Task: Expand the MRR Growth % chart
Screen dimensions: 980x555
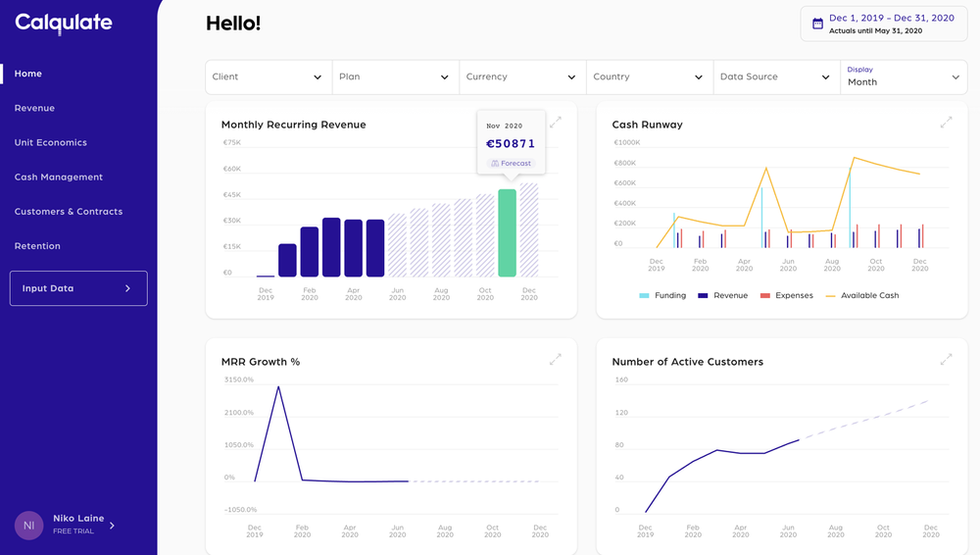Action: [556, 360]
